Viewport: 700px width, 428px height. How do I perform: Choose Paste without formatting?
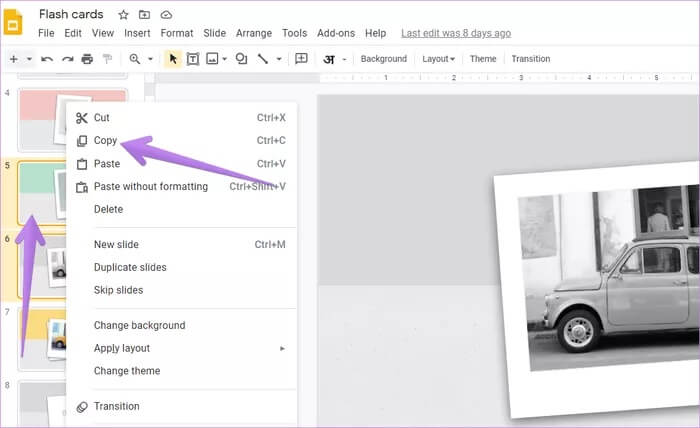click(181, 187)
